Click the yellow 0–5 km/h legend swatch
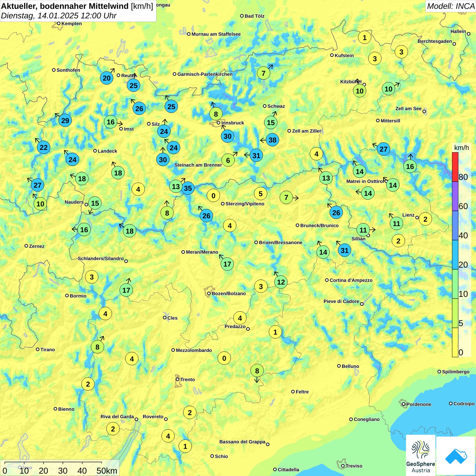 455,342
